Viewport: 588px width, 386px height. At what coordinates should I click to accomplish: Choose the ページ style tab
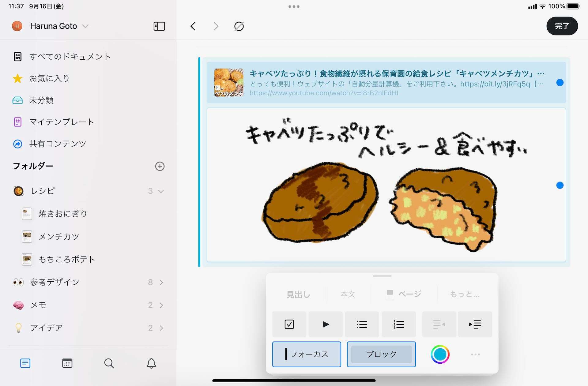pos(404,294)
